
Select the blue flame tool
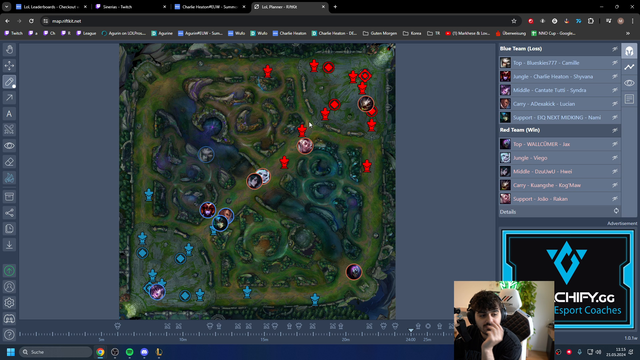coord(9,178)
